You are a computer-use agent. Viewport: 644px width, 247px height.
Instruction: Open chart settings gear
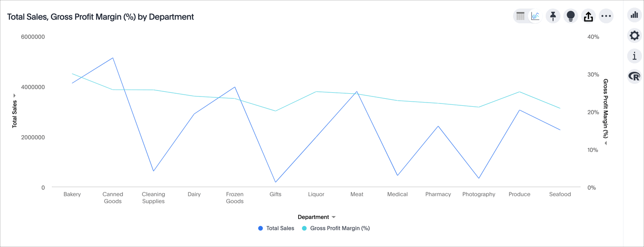[634, 35]
